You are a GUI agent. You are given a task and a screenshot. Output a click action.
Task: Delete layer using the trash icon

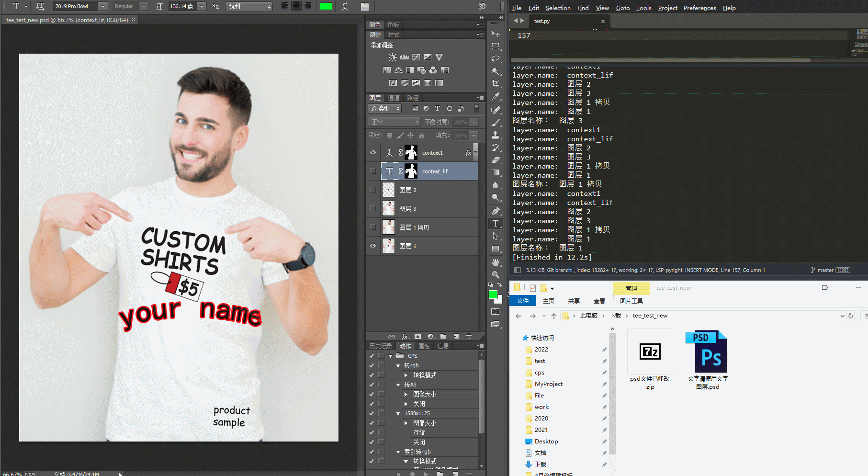(x=469, y=337)
